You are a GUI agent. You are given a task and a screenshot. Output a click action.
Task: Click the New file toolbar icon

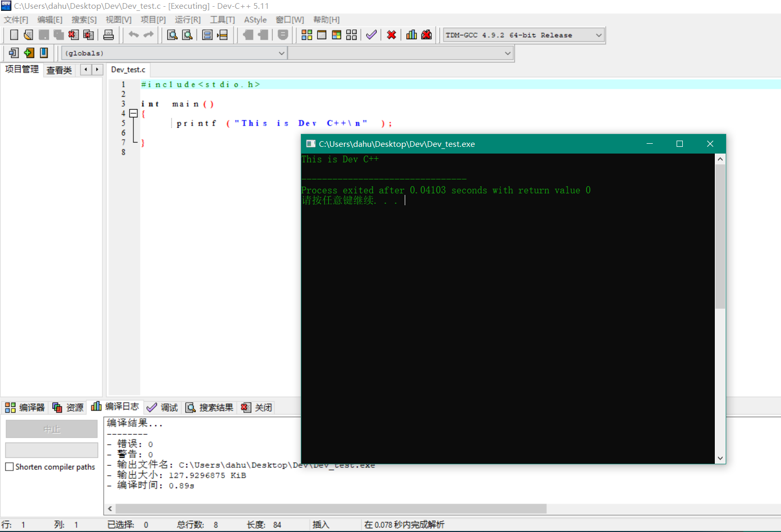pos(14,35)
